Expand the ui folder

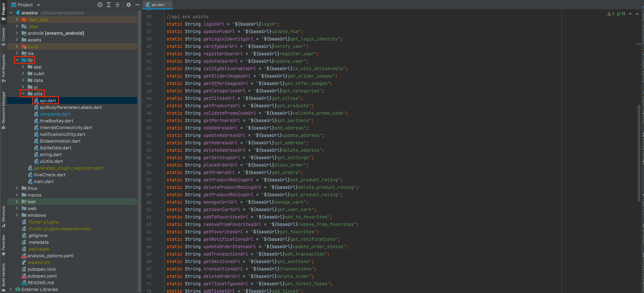(23, 87)
